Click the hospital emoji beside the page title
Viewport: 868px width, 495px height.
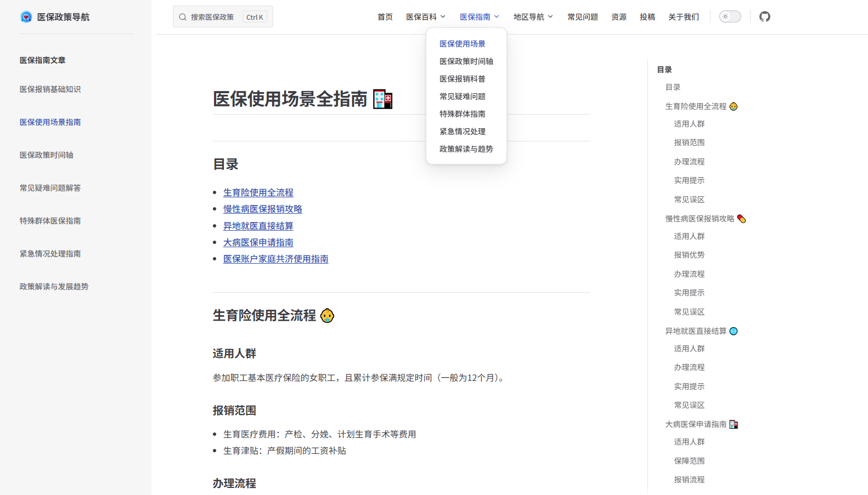382,99
